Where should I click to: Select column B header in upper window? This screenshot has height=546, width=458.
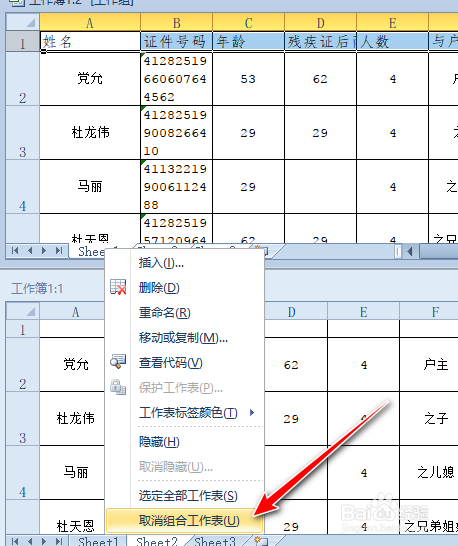[x=177, y=22]
